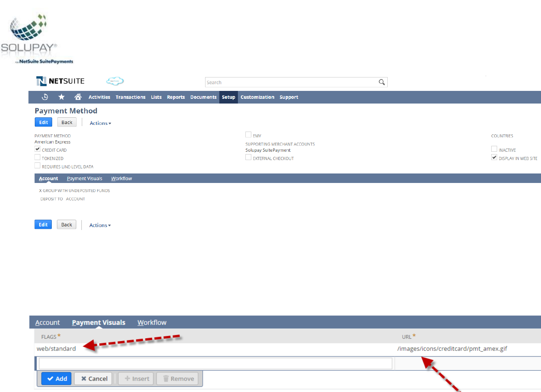Image resolution: width=541 pixels, height=392 pixels.
Task: Select the upper Account subtab
Action: pyautogui.click(x=48, y=179)
